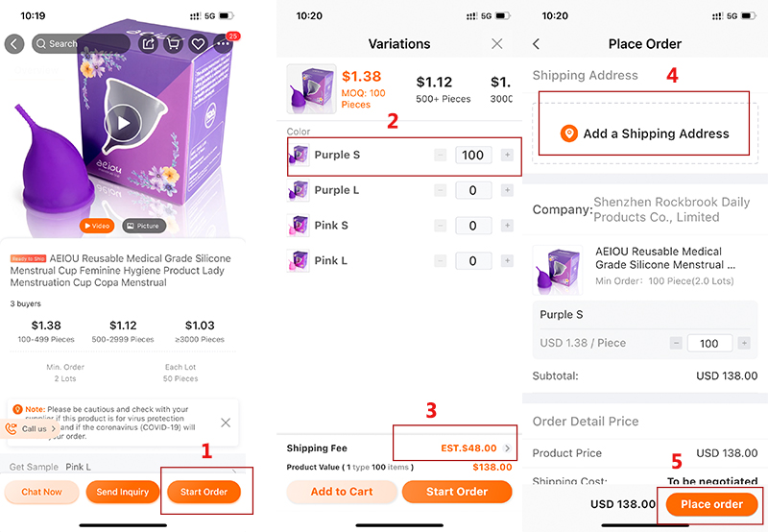768x532 pixels.
Task: Open Chat Now with supplier
Action: pos(41,492)
